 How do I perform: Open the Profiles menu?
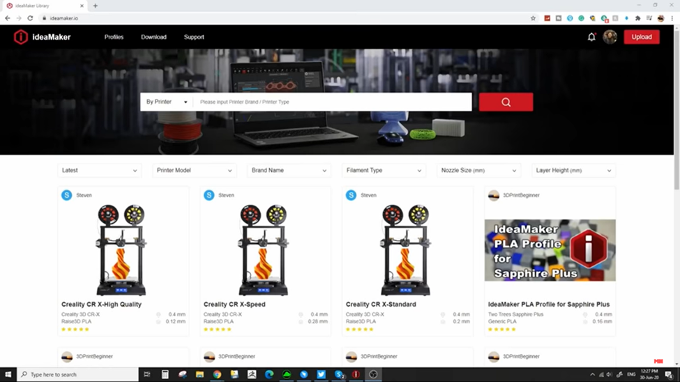pyautogui.click(x=114, y=37)
